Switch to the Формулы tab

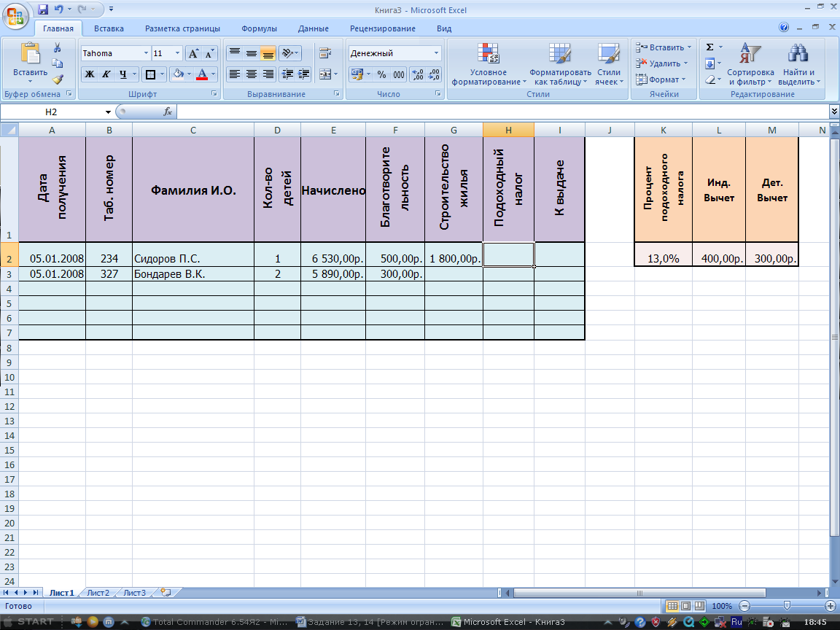pos(259,28)
